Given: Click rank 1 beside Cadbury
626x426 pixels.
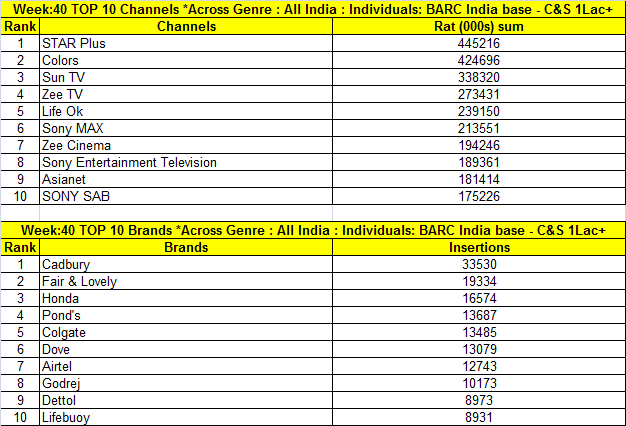Looking at the screenshot, I should click(x=20, y=264).
